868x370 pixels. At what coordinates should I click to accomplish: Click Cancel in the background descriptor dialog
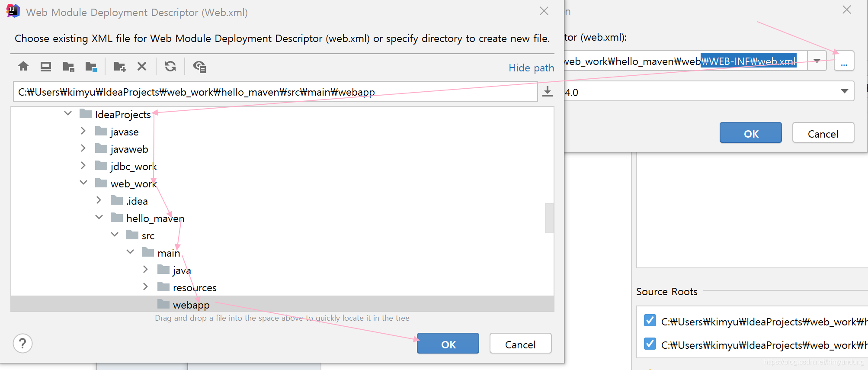823,133
